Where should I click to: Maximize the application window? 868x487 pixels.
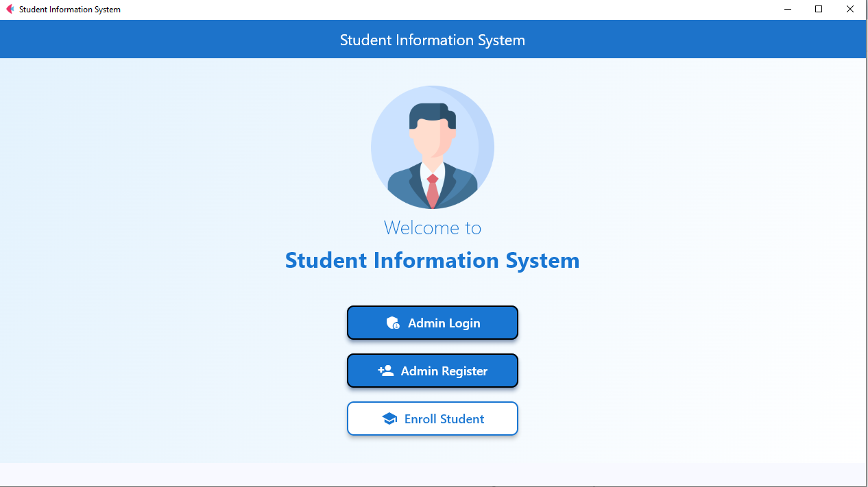[819, 10]
